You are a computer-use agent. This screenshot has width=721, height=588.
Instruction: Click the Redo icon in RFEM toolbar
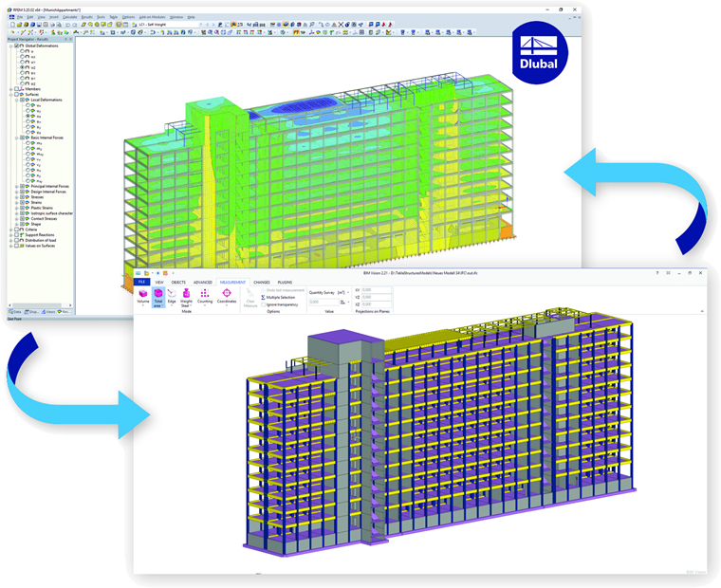pyautogui.click(x=75, y=25)
